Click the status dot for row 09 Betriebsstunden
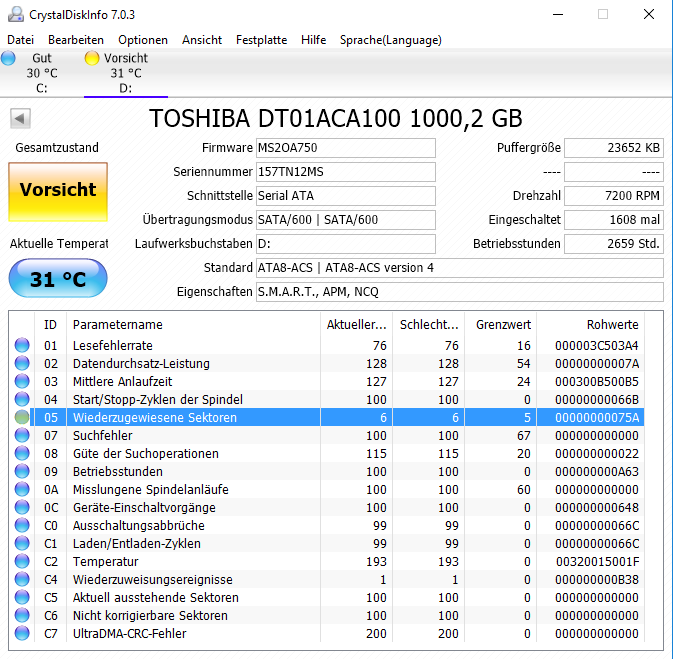673x659 pixels. click(22, 471)
